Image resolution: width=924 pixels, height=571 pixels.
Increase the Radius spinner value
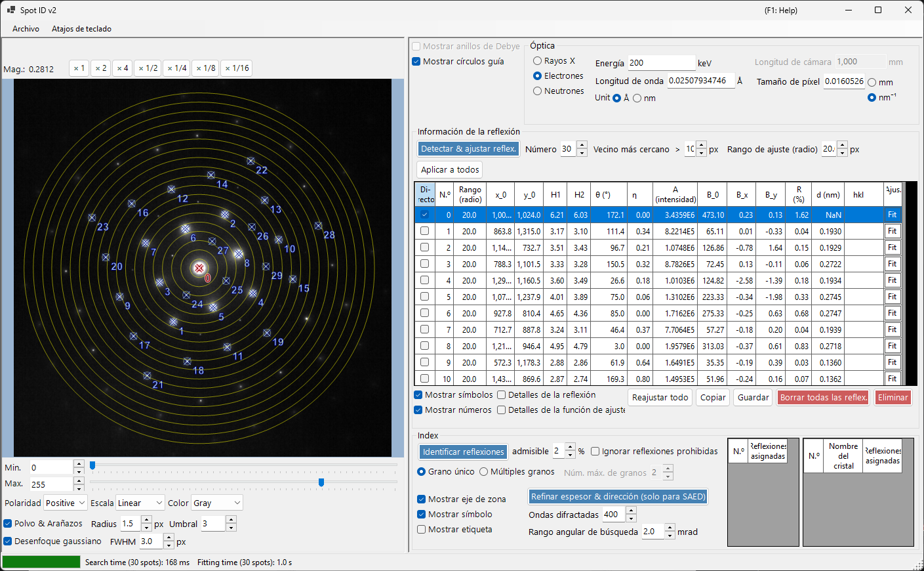[146, 520]
